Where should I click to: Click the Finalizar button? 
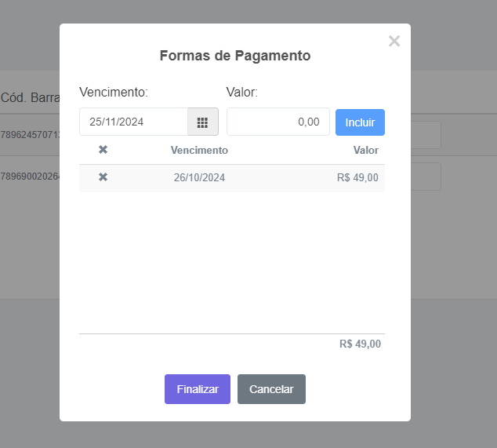coord(197,389)
